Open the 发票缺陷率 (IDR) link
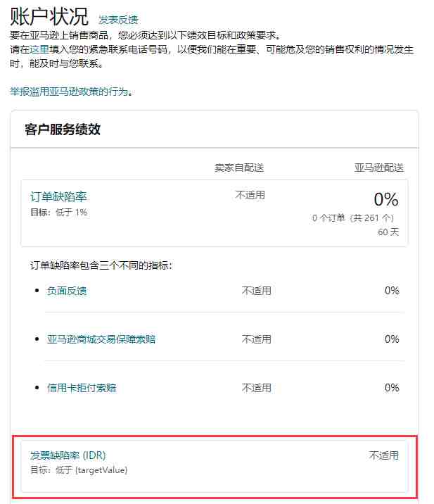The width and height of the screenshot is (434, 504). click(x=68, y=455)
